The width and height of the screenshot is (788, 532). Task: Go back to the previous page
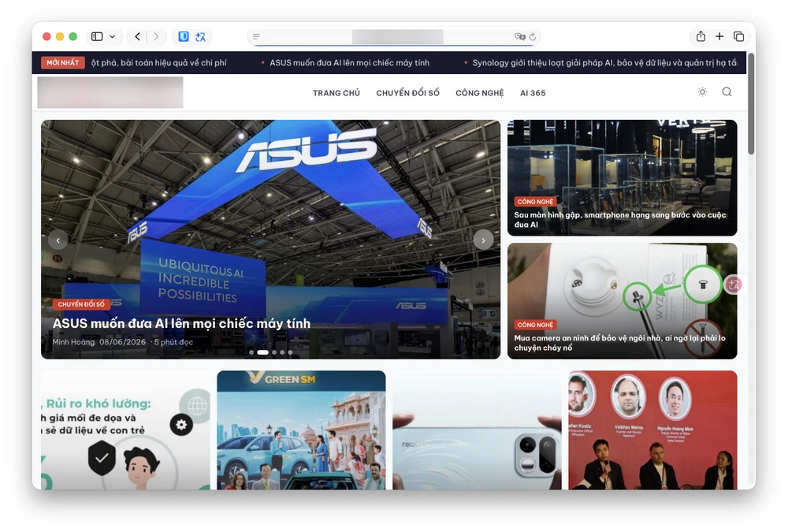click(x=138, y=36)
